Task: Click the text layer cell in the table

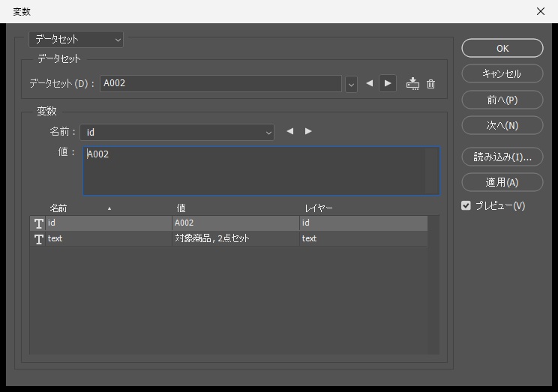Action: click(x=363, y=238)
